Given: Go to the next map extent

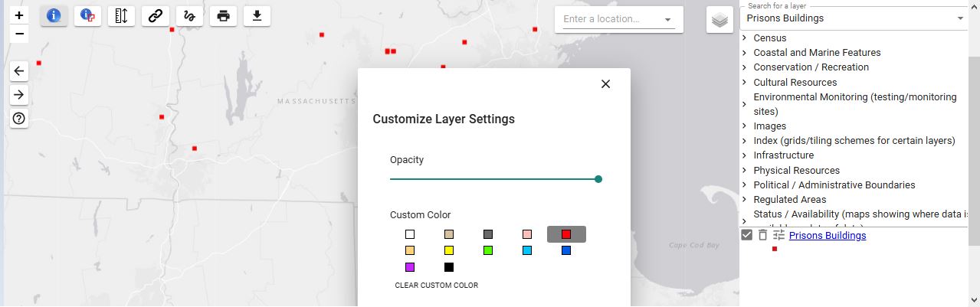Looking at the screenshot, I should tap(19, 95).
